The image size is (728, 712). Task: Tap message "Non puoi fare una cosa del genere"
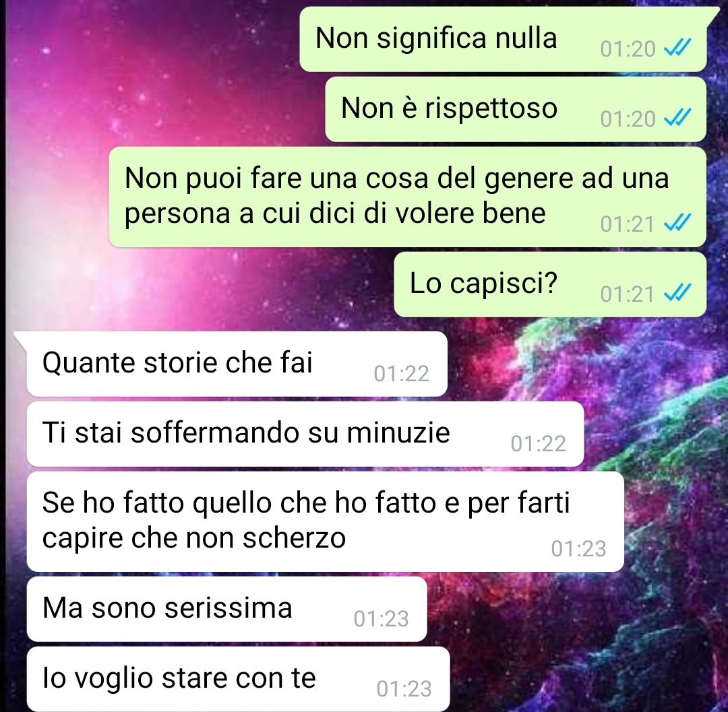(x=408, y=197)
